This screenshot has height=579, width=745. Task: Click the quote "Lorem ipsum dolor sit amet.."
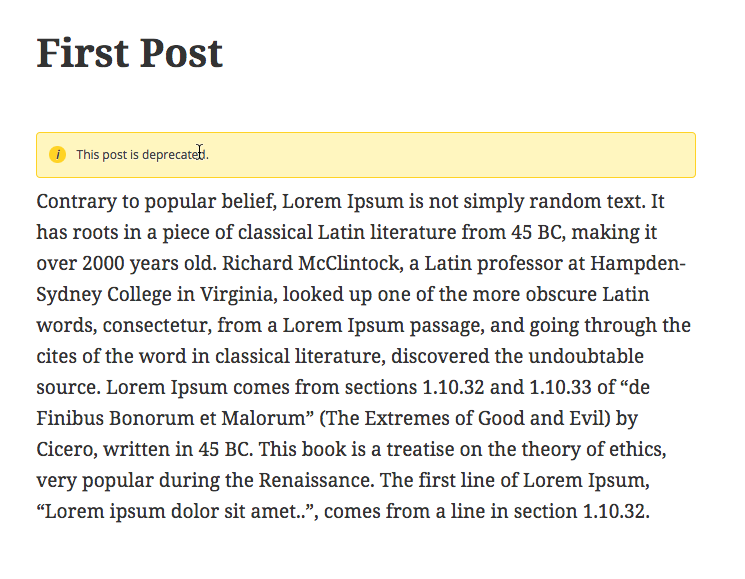pyautogui.click(x=172, y=511)
